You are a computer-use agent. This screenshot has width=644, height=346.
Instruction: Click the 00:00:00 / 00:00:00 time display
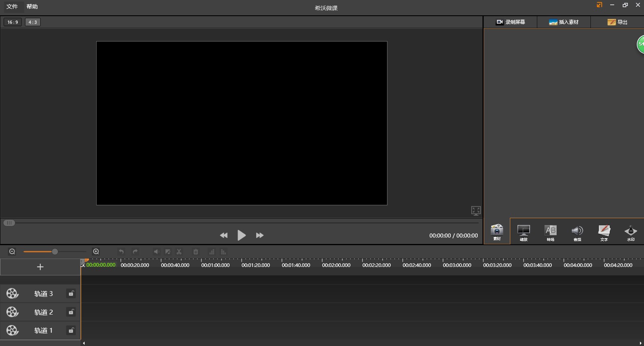[x=453, y=236]
